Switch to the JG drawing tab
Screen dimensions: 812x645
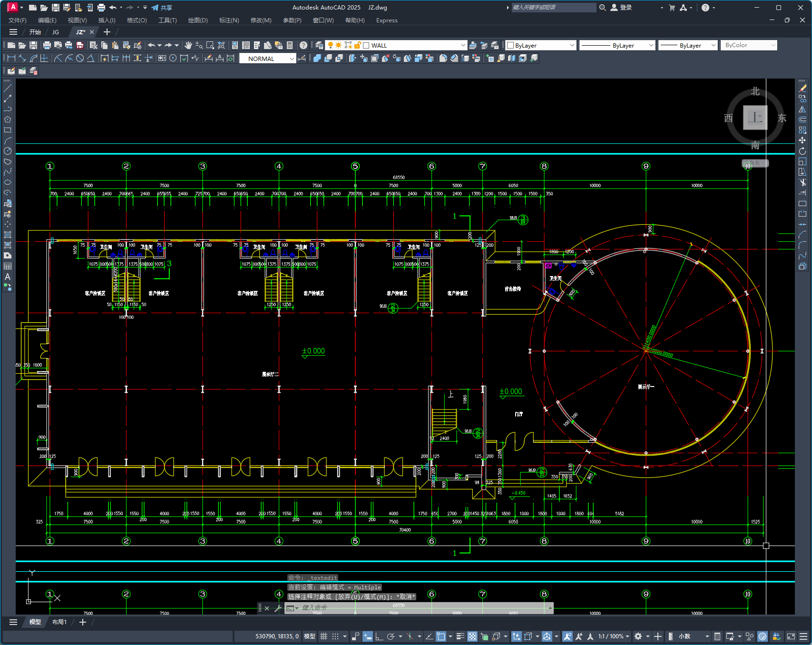pyautogui.click(x=56, y=32)
